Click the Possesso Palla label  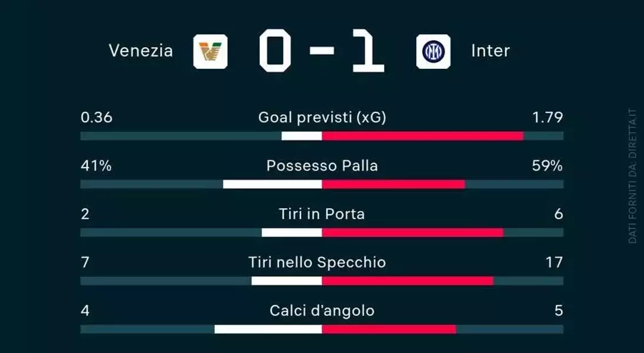[x=322, y=166]
